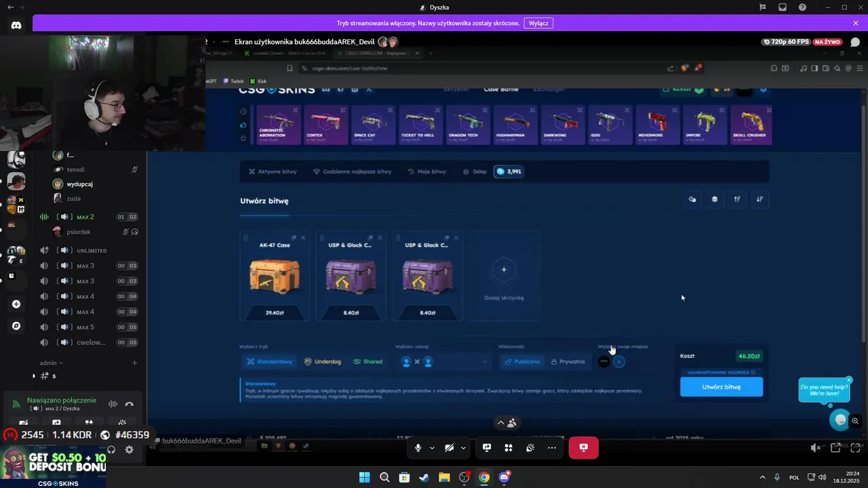Remove the AK-47 Case from battle
The image size is (868, 488).
[303, 238]
